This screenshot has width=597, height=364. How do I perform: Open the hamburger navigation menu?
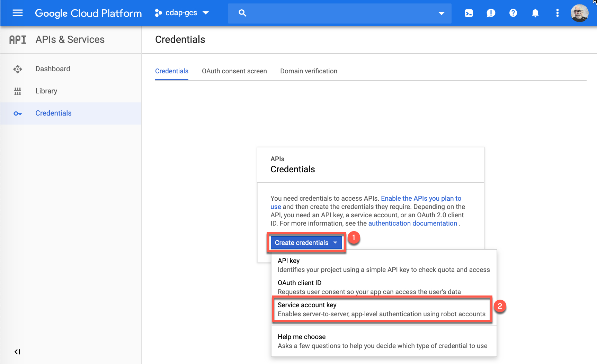(x=18, y=13)
